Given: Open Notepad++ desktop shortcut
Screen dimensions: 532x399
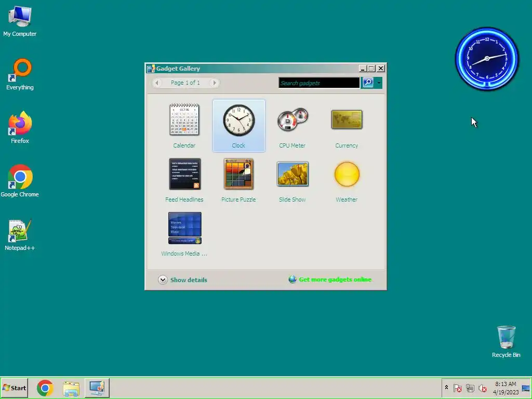Looking at the screenshot, I should coord(20,235).
